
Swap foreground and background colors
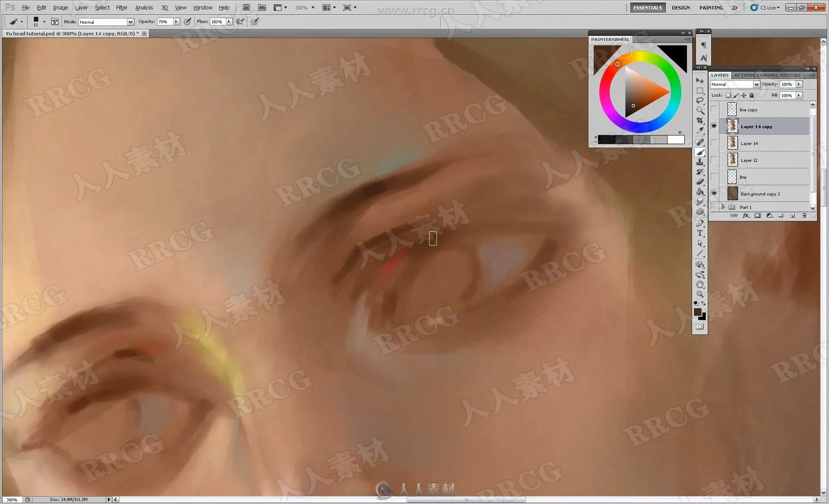(x=703, y=303)
